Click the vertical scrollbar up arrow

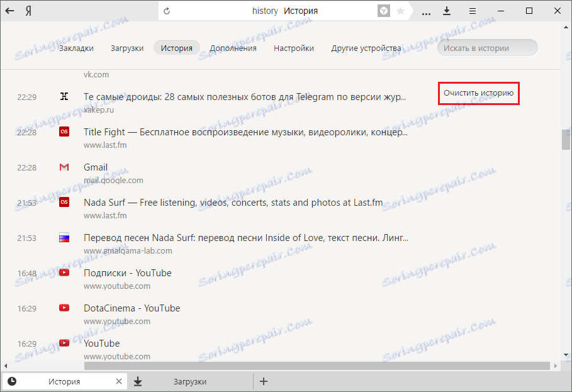566,27
